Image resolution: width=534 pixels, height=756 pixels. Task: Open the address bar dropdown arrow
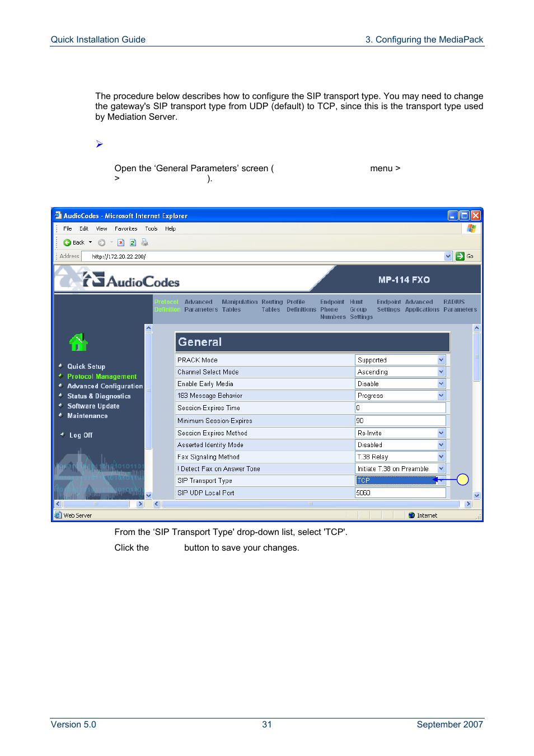tap(448, 256)
